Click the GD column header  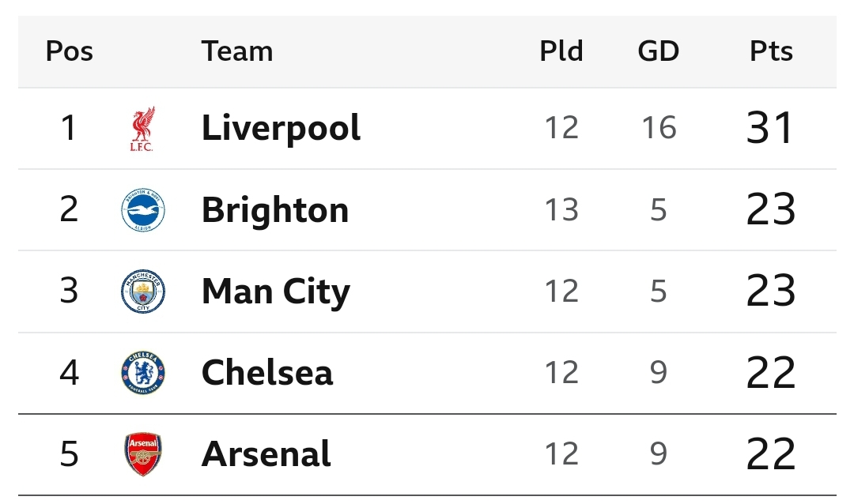click(x=659, y=51)
